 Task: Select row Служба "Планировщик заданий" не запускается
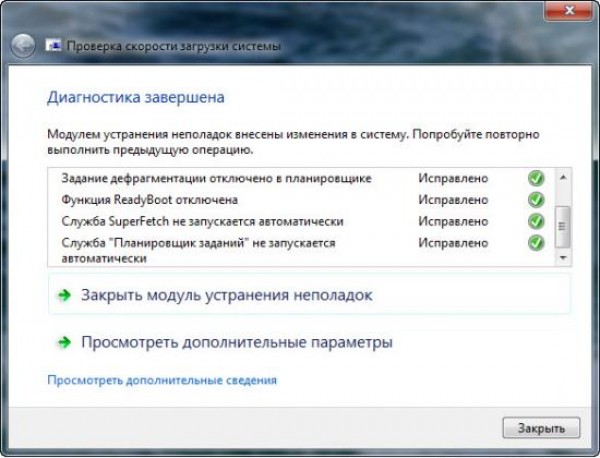pyautogui.click(x=302, y=250)
